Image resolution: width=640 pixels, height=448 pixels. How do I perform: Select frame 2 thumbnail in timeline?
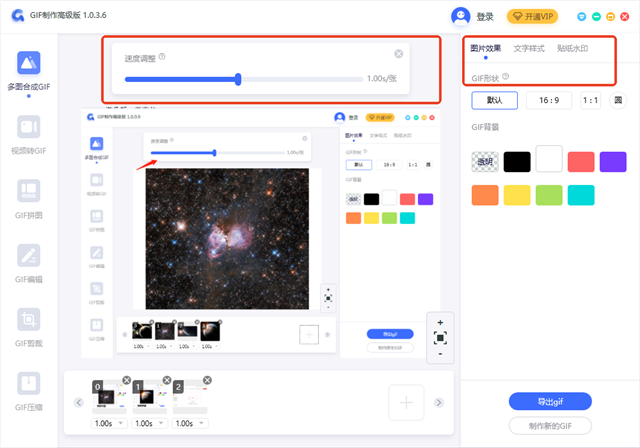pyautogui.click(x=190, y=397)
